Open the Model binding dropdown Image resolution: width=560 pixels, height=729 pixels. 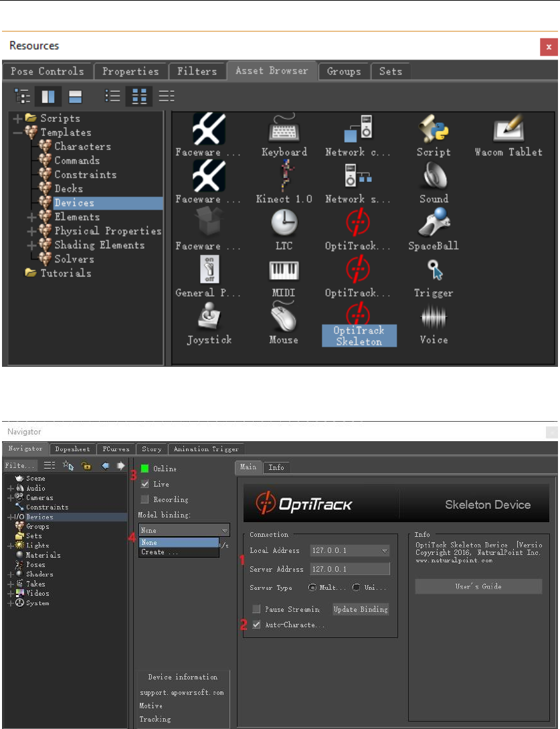[184, 530]
